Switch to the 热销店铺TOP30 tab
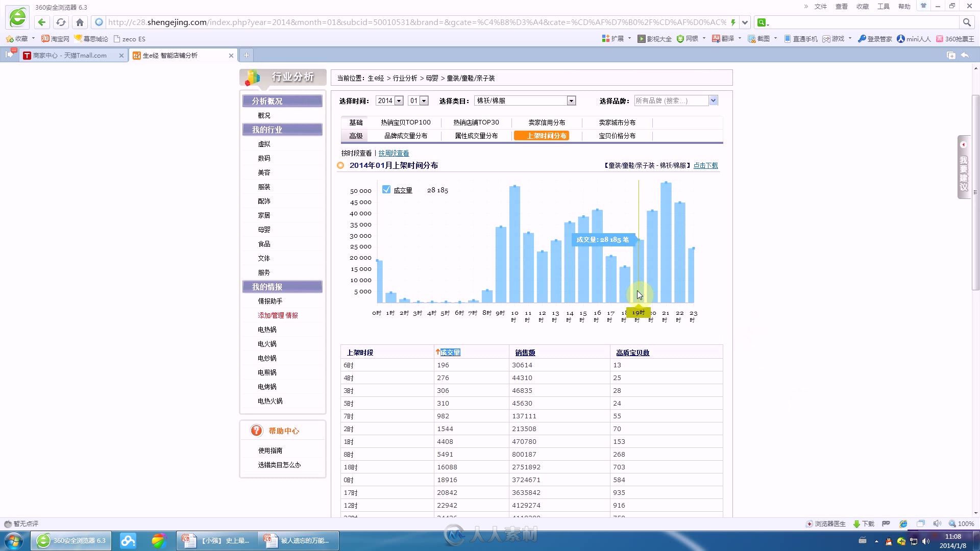This screenshot has height=551, width=980. tap(476, 122)
